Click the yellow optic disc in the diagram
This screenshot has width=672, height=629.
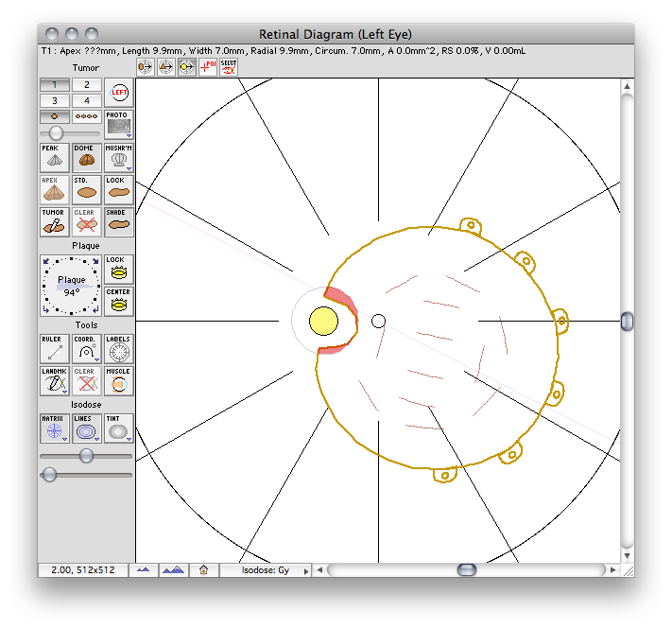(x=323, y=321)
